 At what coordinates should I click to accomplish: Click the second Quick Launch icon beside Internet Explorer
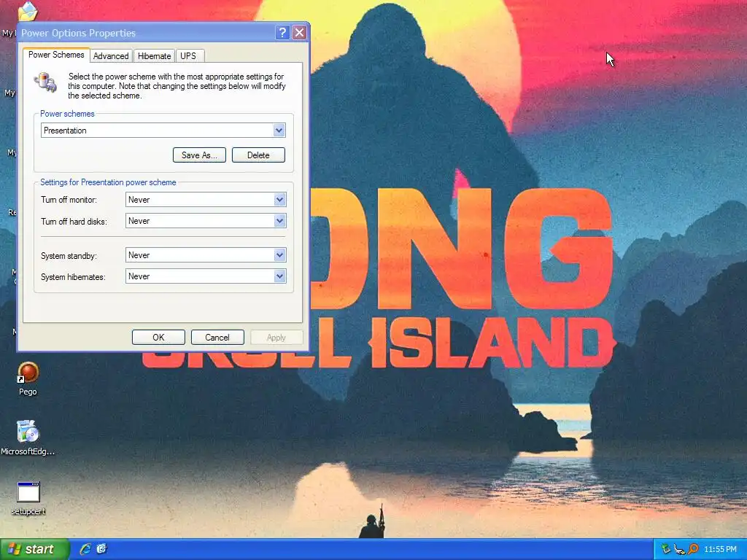(x=101, y=549)
